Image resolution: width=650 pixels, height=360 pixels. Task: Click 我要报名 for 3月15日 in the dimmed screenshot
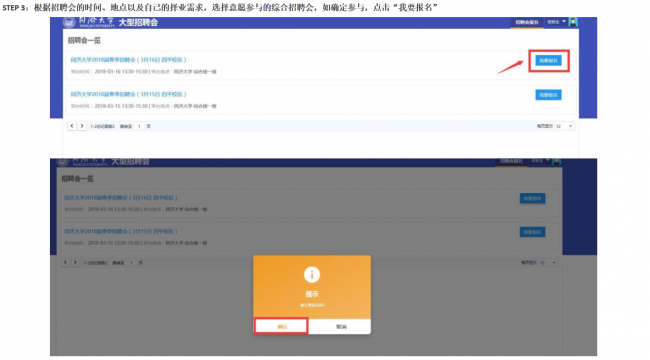coord(532,232)
